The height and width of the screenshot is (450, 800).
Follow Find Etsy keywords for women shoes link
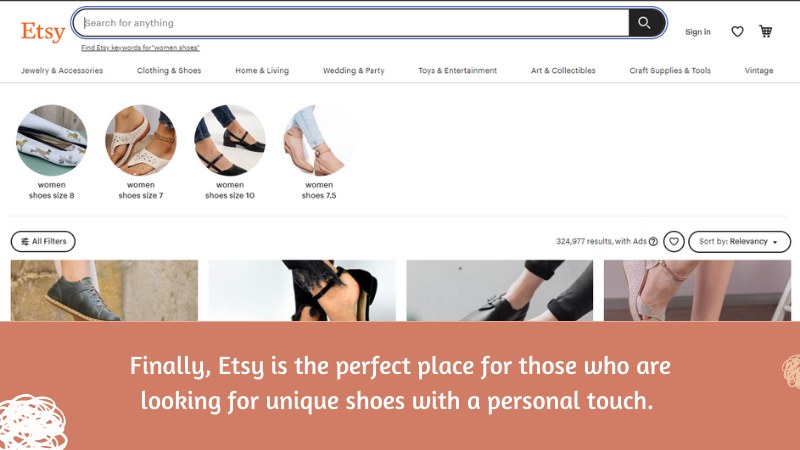point(140,47)
